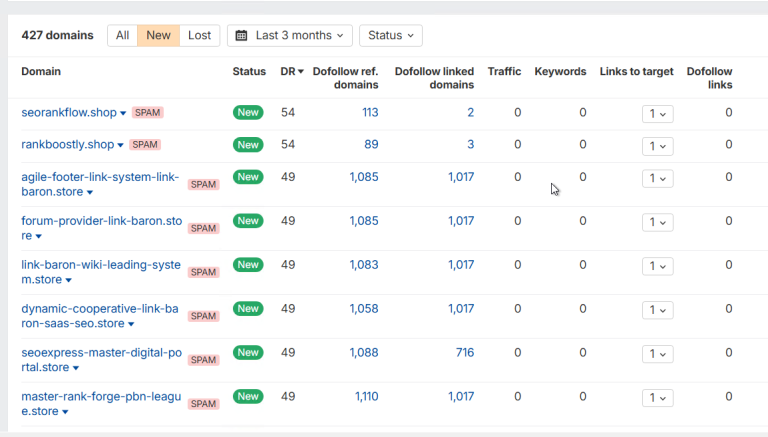The height and width of the screenshot is (437, 768).
Task: Expand caret for forum-provider-link-baron.store
Action: (x=38, y=237)
